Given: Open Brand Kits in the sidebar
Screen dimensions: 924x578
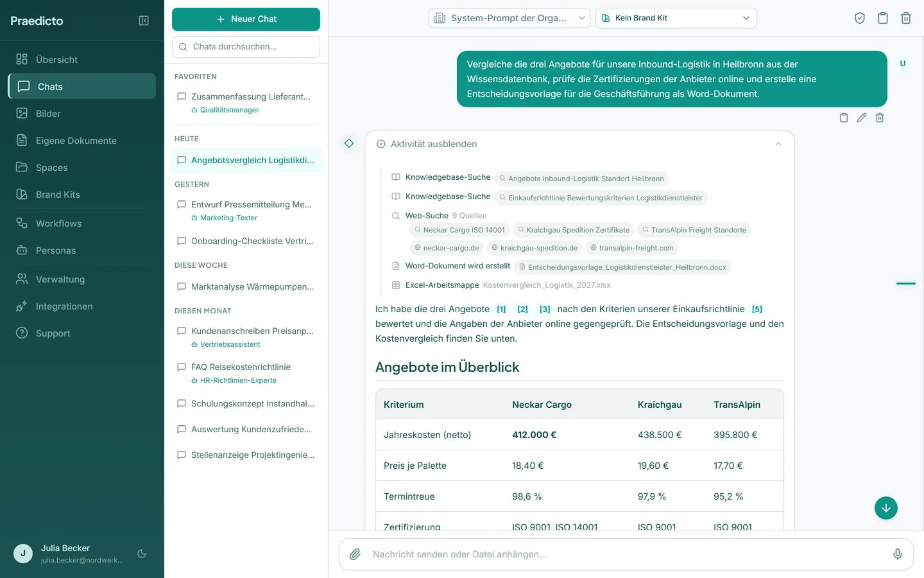Looking at the screenshot, I should (82, 195).
